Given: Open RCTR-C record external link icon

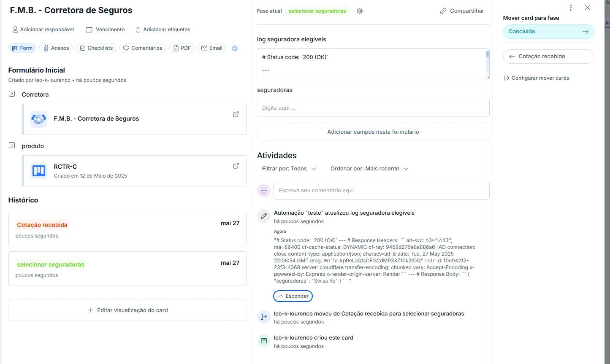Looking at the screenshot, I should pos(236,166).
